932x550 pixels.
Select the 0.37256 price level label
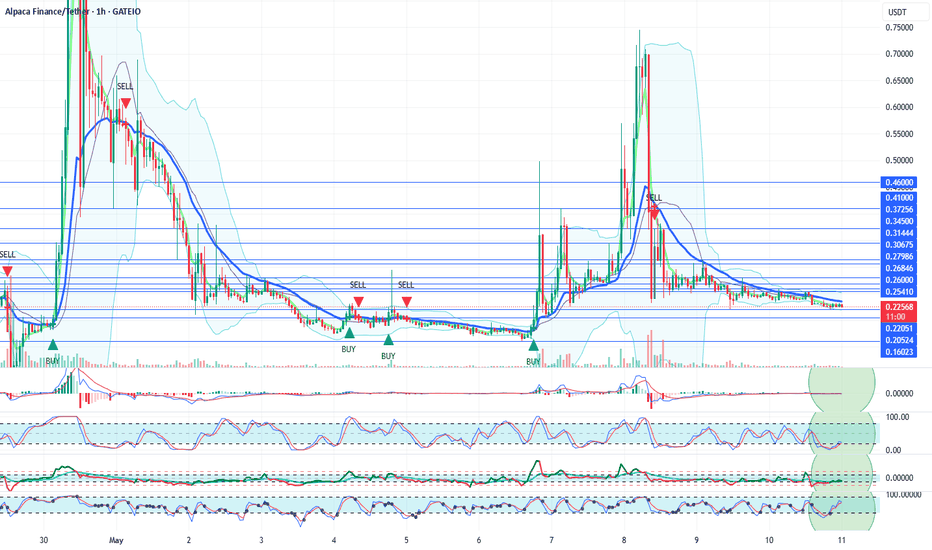(x=899, y=209)
